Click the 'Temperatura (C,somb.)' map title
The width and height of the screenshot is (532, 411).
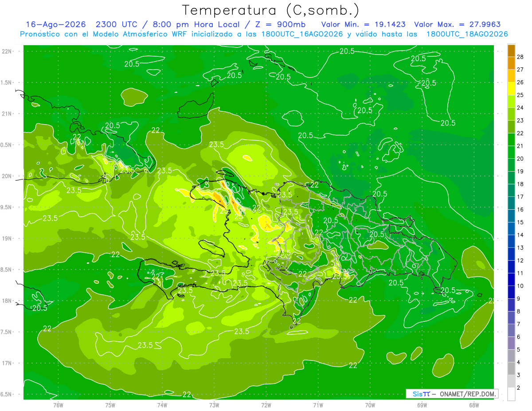271,10
